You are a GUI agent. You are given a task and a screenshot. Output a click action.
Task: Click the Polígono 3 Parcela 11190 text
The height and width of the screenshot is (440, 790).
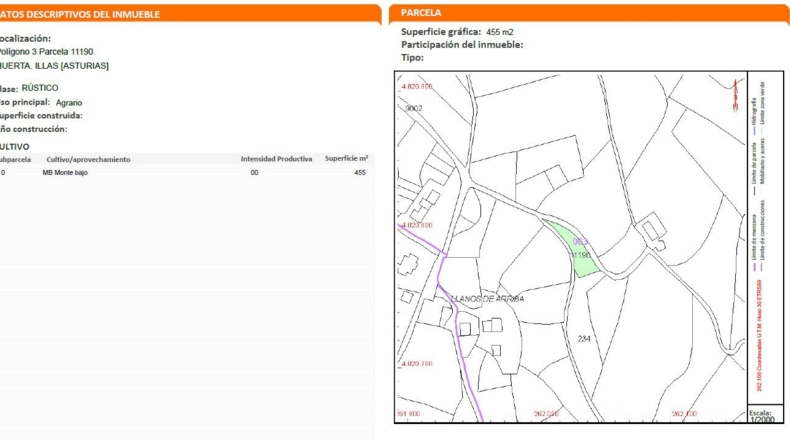click(46, 51)
